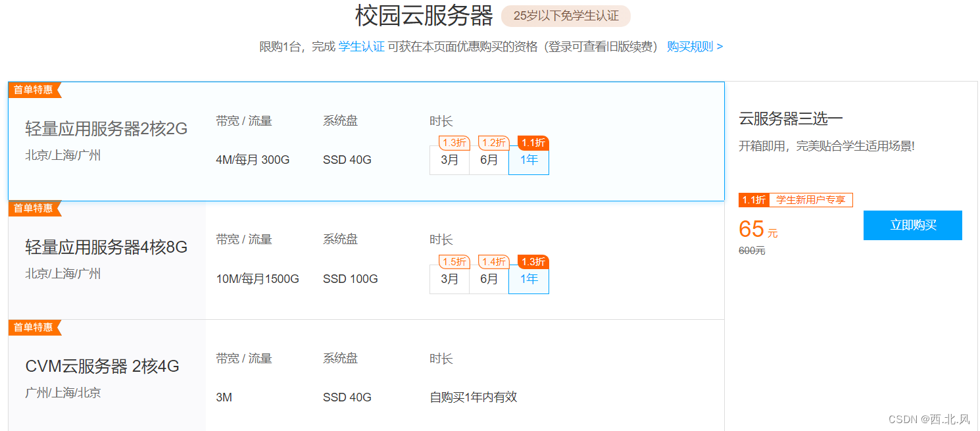The height and width of the screenshot is (431, 980).
Task: Select 3月 duration for 2核2G server
Action: tap(449, 160)
